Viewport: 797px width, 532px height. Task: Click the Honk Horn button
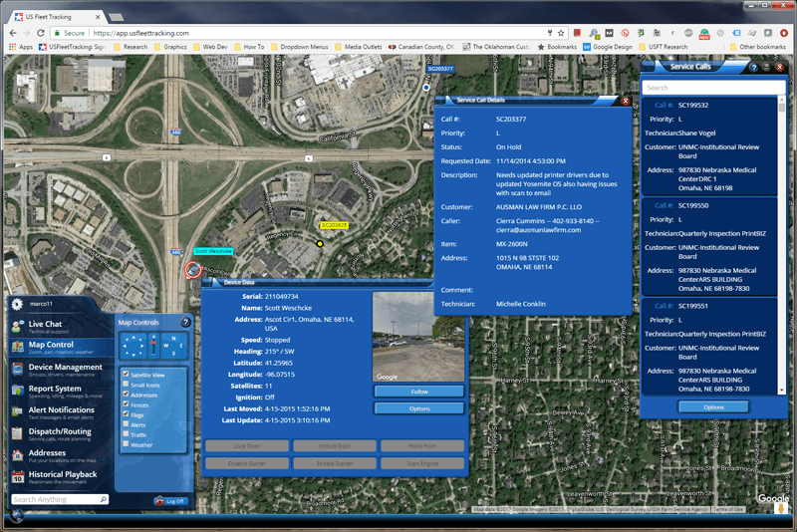coord(421,445)
